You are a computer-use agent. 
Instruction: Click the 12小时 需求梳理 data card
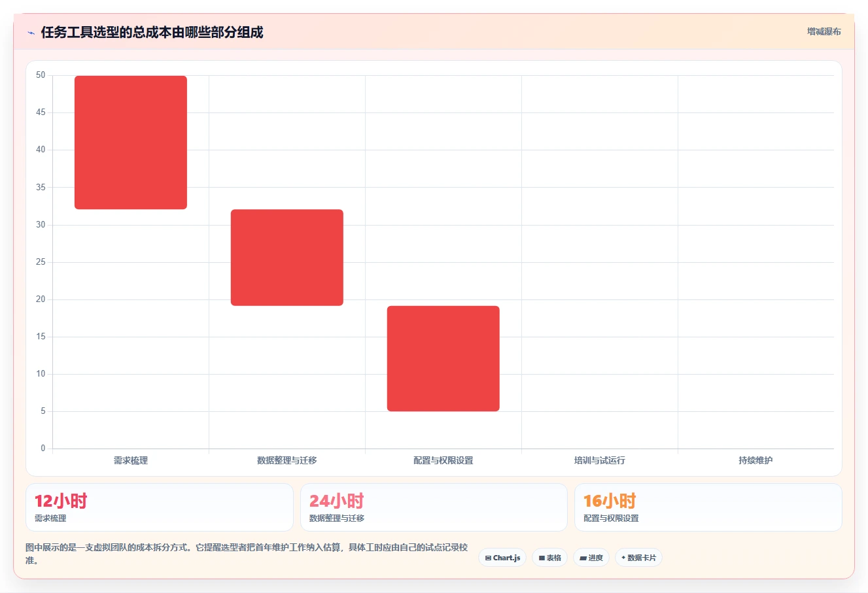click(x=160, y=507)
